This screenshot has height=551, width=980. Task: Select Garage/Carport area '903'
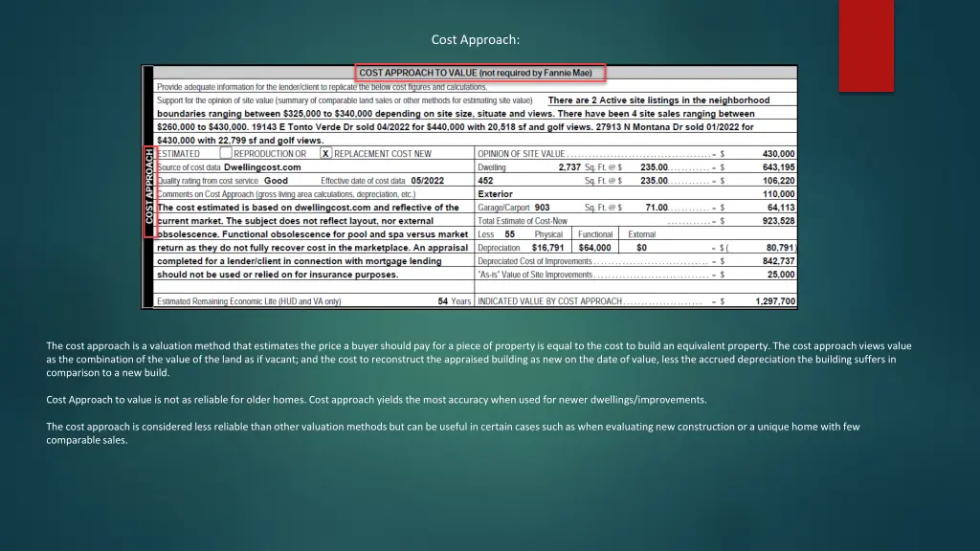coord(542,208)
